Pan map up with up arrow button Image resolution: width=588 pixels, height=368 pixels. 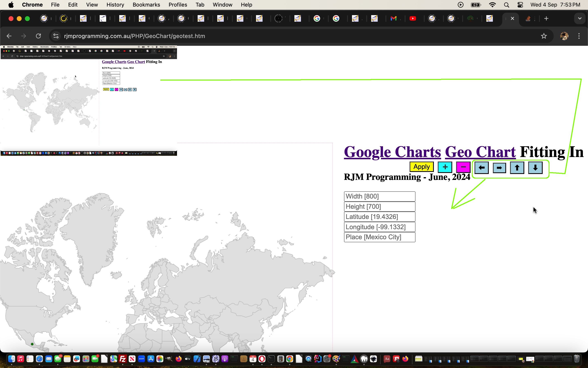(517, 168)
